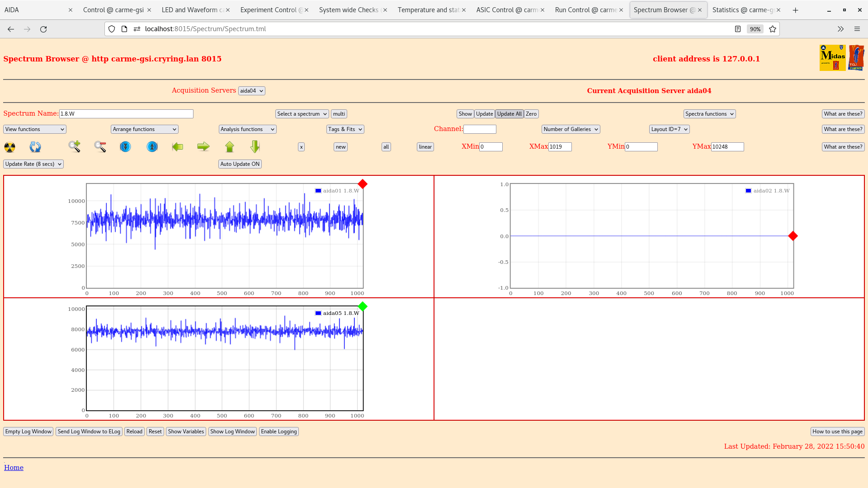This screenshot has height=488, width=868.
Task: Toggle the linear scale button
Action: (425, 147)
